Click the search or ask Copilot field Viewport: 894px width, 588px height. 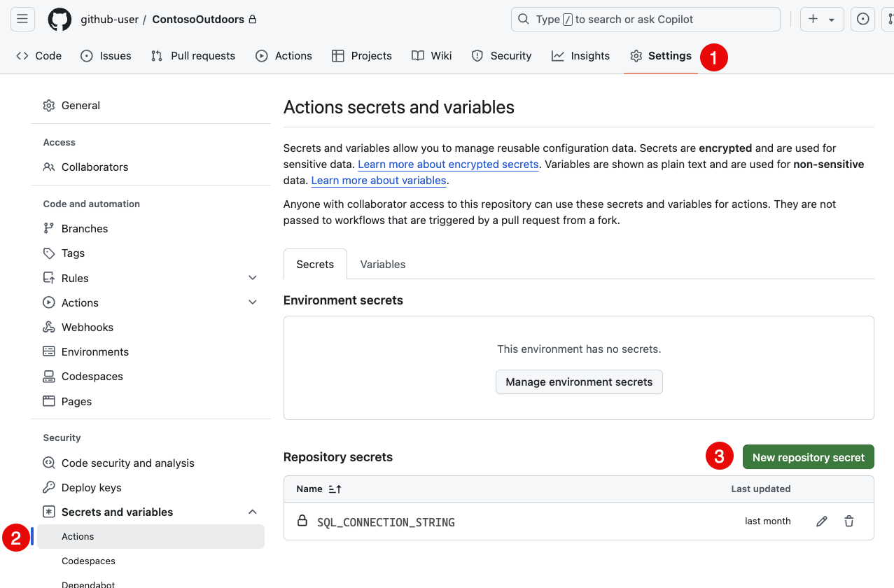coord(644,19)
